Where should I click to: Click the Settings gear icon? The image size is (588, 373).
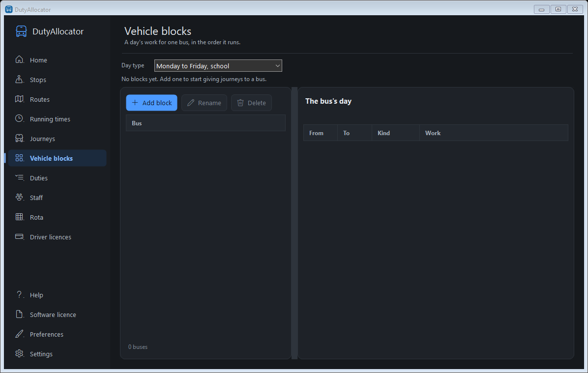click(20, 353)
